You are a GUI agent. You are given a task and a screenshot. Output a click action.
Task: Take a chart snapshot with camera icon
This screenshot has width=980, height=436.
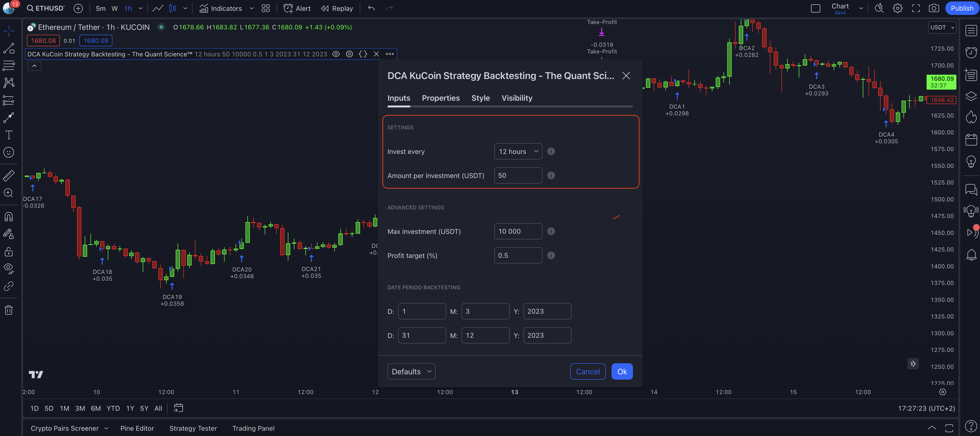tap(934, 8)
